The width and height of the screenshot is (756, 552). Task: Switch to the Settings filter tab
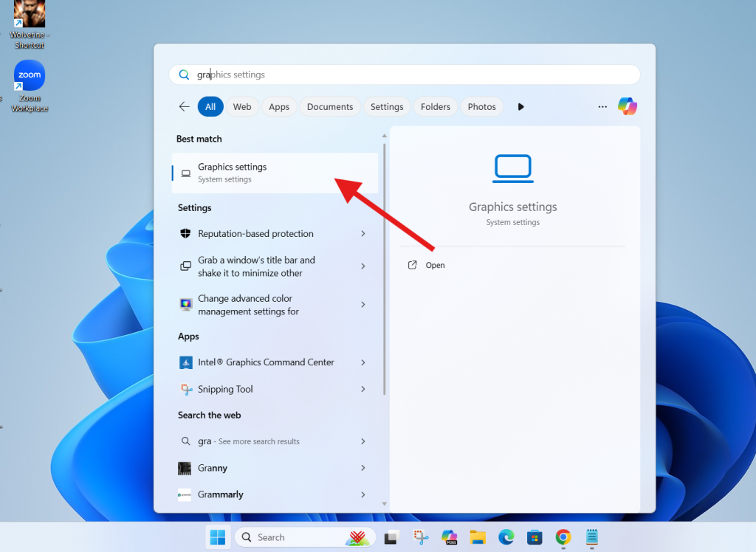[387, 106]
